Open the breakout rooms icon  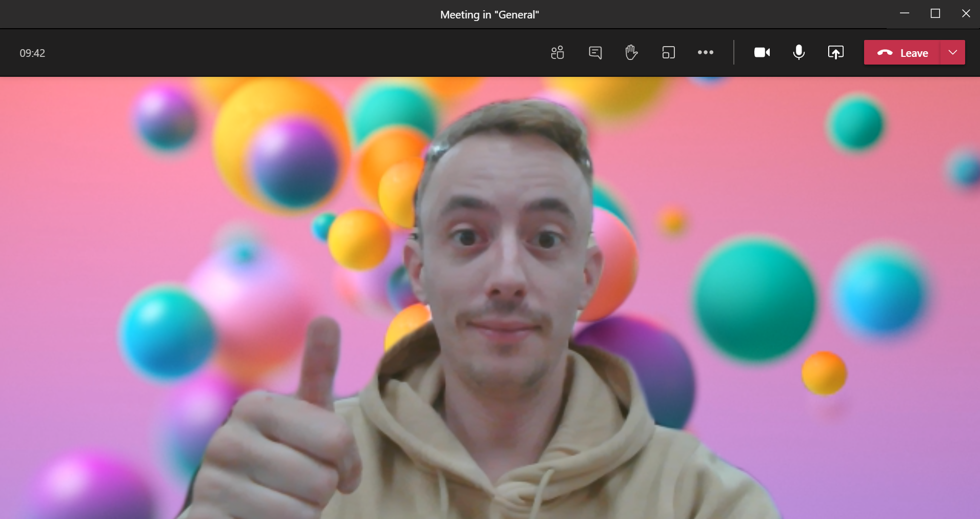pos(668,53)
